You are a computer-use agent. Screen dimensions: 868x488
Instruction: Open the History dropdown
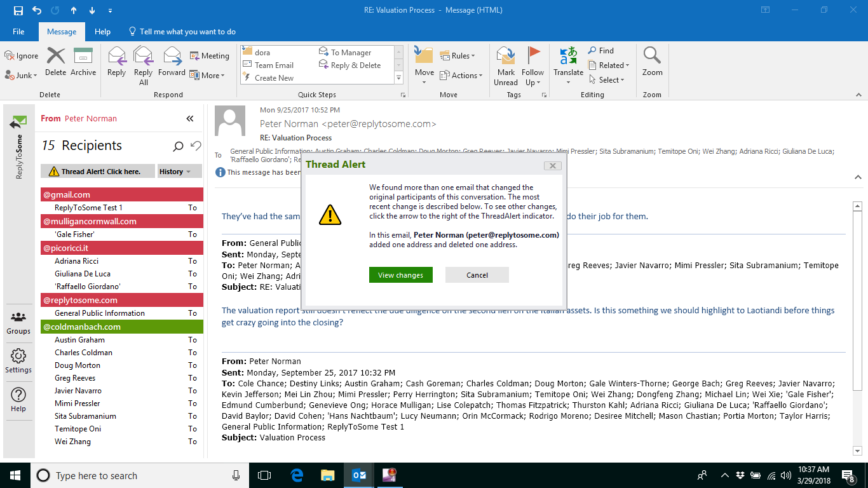click(x=180, y=172)
